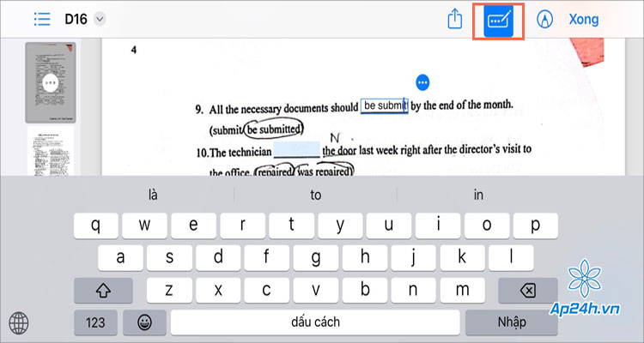Tap the m key
Screen dimensions: 644x343
pos(463,291)
